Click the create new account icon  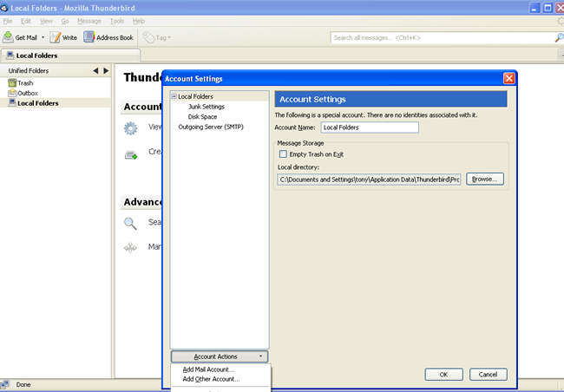point(131,155)
